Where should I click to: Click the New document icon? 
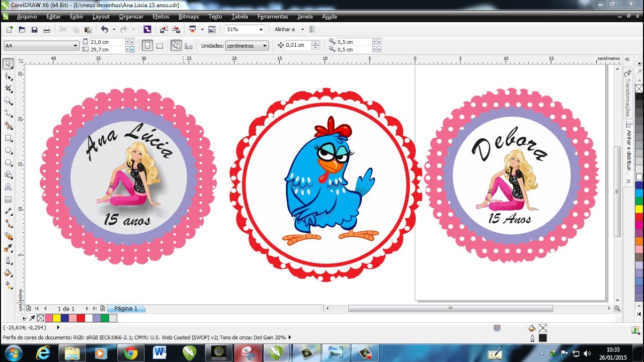9,30
